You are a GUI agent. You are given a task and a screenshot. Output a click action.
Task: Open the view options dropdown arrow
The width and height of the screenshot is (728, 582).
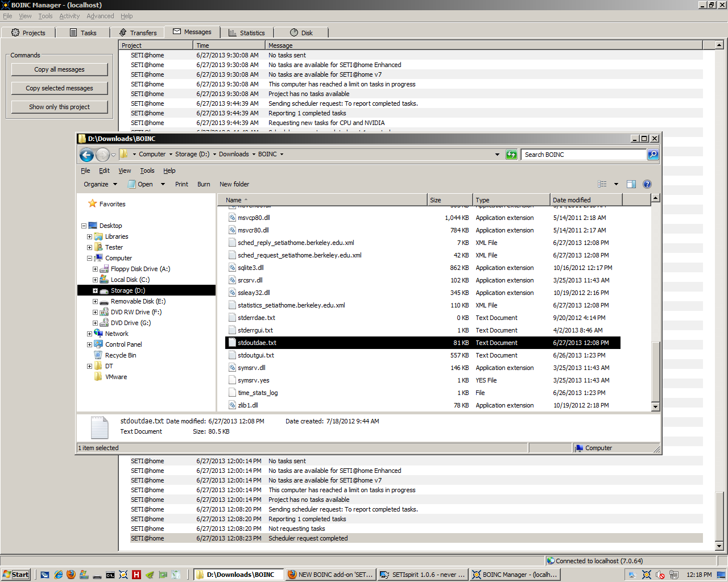616,184
